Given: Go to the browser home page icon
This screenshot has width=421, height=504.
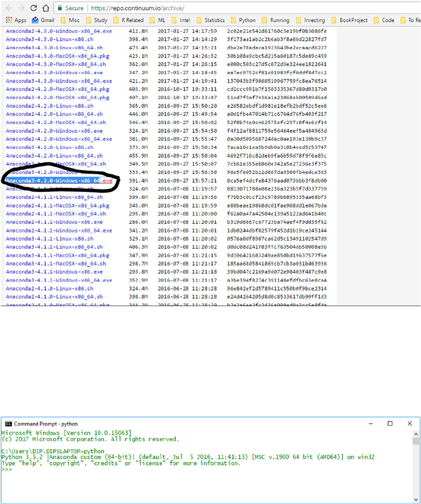Looking at the screenshot, I should 46,8.
